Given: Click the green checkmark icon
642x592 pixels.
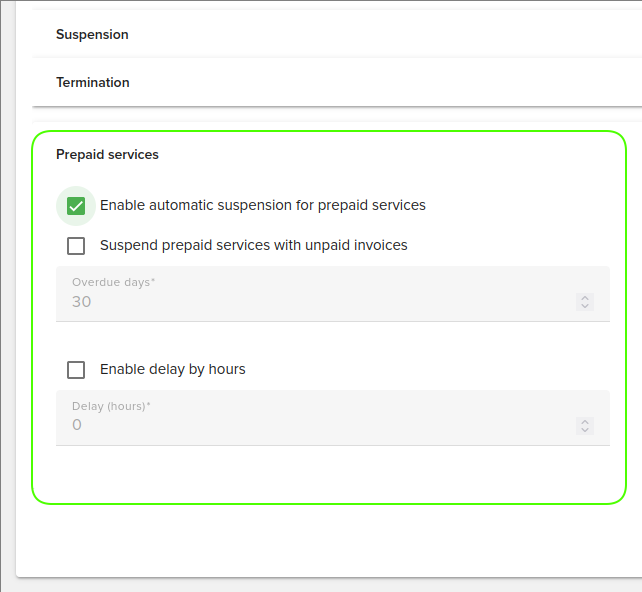Looking at the screenshot, I should (76, 206).
